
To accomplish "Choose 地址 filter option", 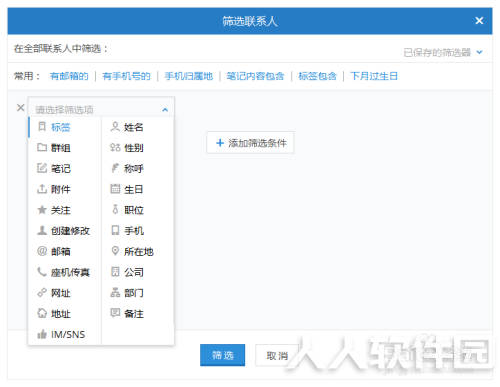I will [65, 313].
